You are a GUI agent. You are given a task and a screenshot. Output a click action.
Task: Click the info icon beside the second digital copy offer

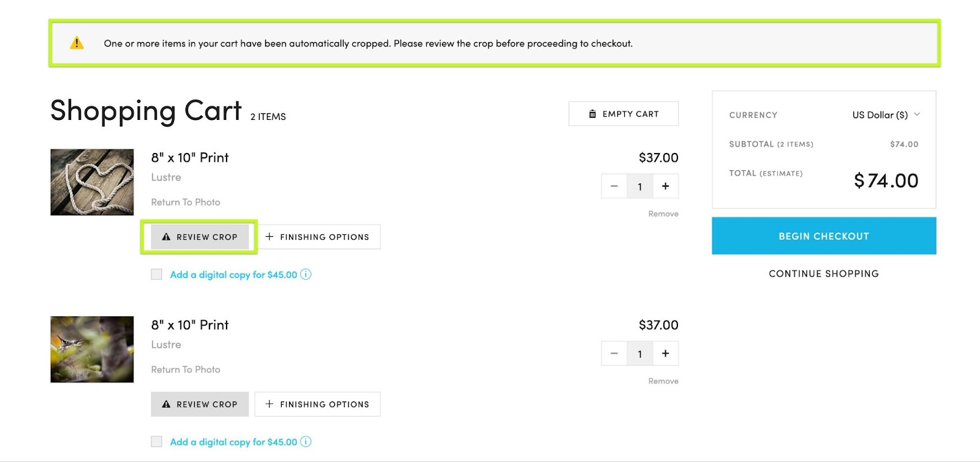click(306, 441)
